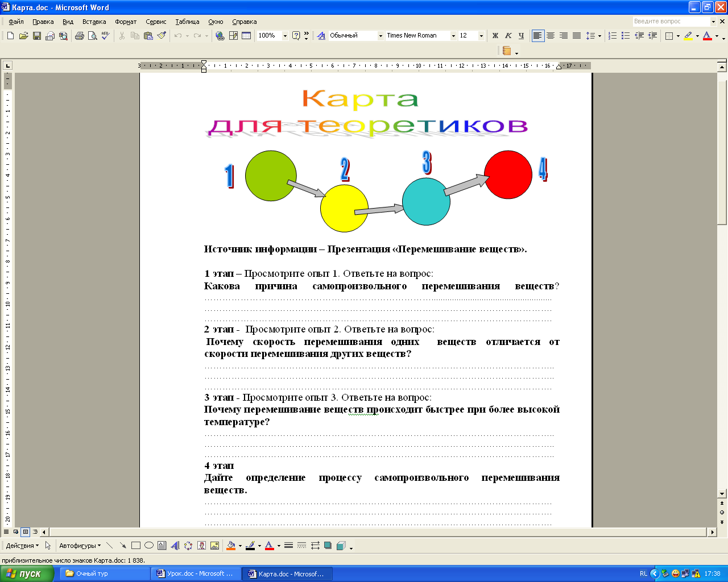This screenshot has width=728, height=582.
Task: Select the Oval drawing tool
Action: point(148,546)
